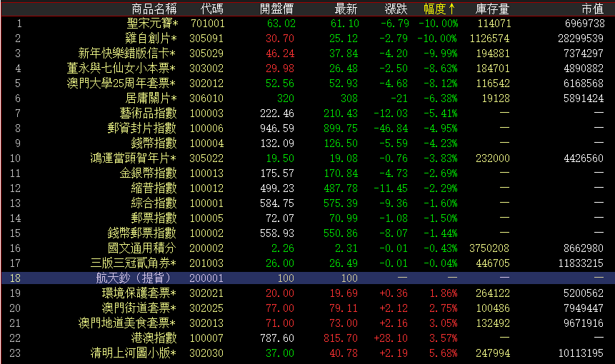Sort by the 開盤價 column header
The image size is (615, 364).
tap(276, 9)
